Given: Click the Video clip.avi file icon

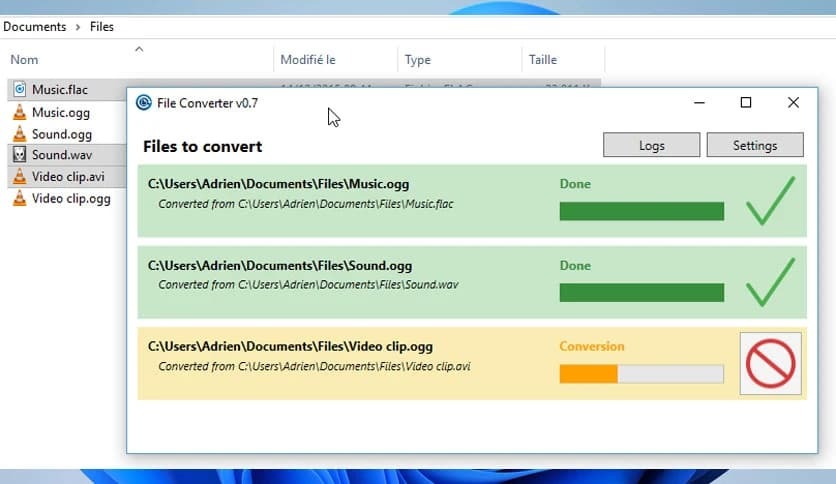Looking at the screenshot, I should (x=19, y=177).
